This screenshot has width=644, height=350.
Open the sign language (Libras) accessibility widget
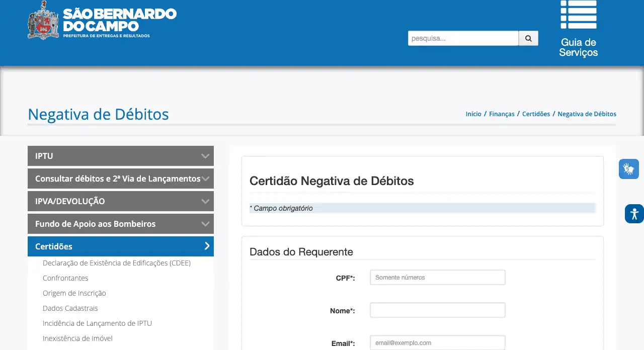[x=628, y=169]
